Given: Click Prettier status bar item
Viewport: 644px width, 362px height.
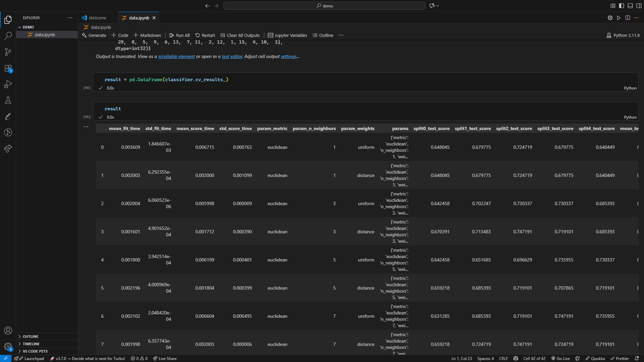Looking at the screenshot, I should (x=619, y=358).
